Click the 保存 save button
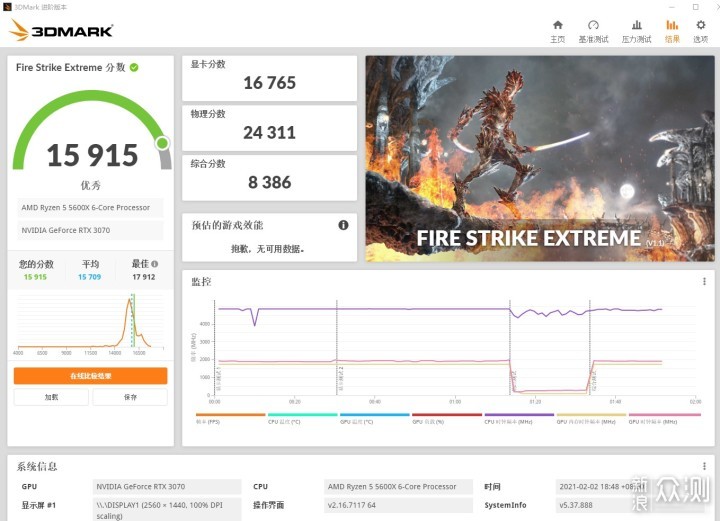Image resolution: width=720 pixels, height=521 pixels. (x=130, y=397)
